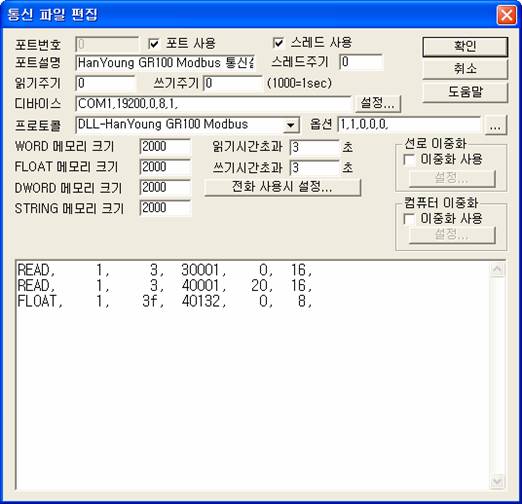This screenshot has height=504, width=522.
Task: Close the 통신 파일 편집 dialog
Action: 507,15
